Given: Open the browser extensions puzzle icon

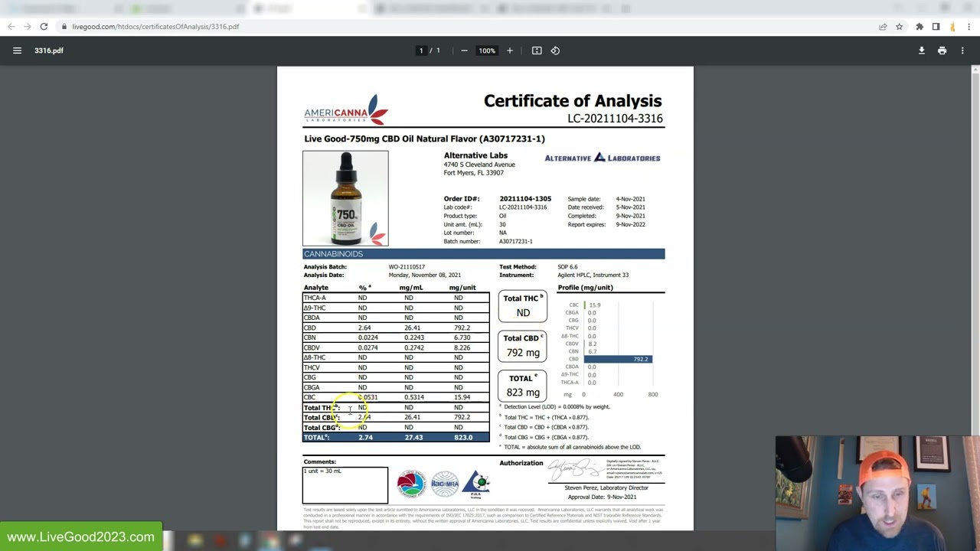Looking at the screenshot, I should [920, 27].
